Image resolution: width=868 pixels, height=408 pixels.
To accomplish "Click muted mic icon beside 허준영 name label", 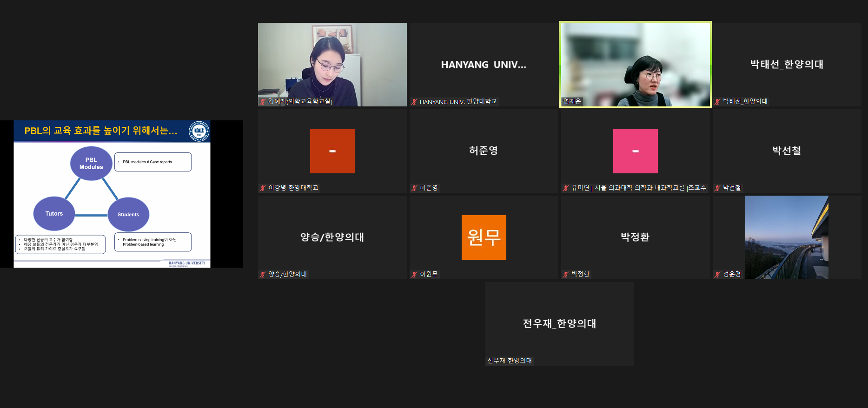I will (x=414, y=188).
